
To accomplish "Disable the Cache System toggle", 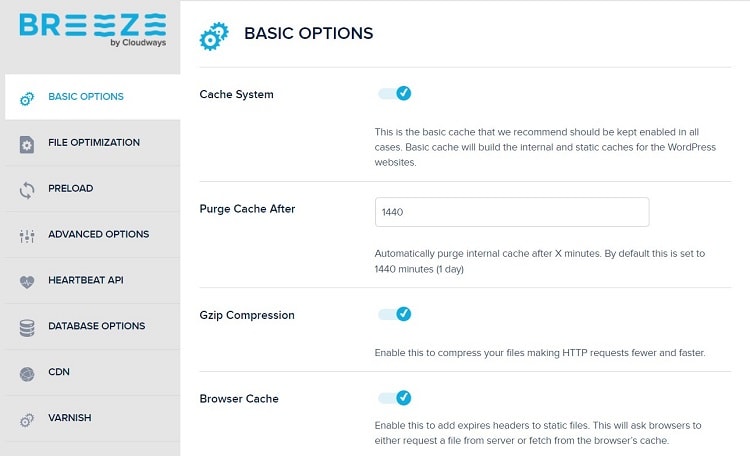I will (x=395, y=93).
